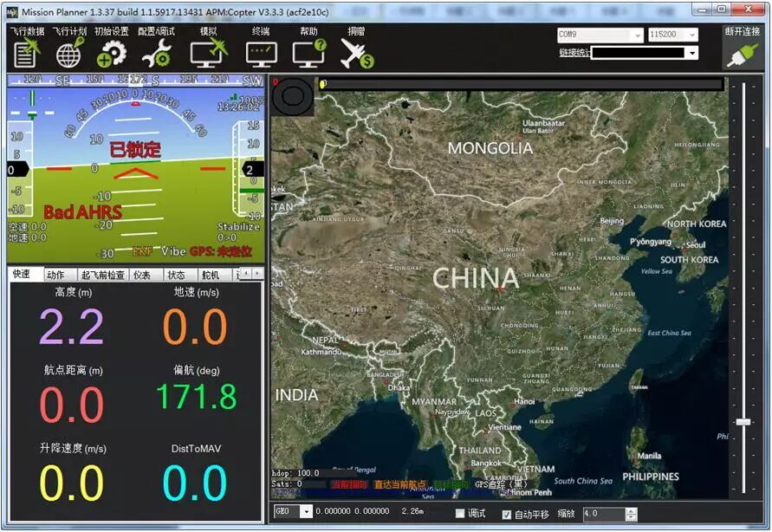This screenshot has width=772, height=532.
Task: Open the 终端 (Terminal) view
Action: (260, 54)
